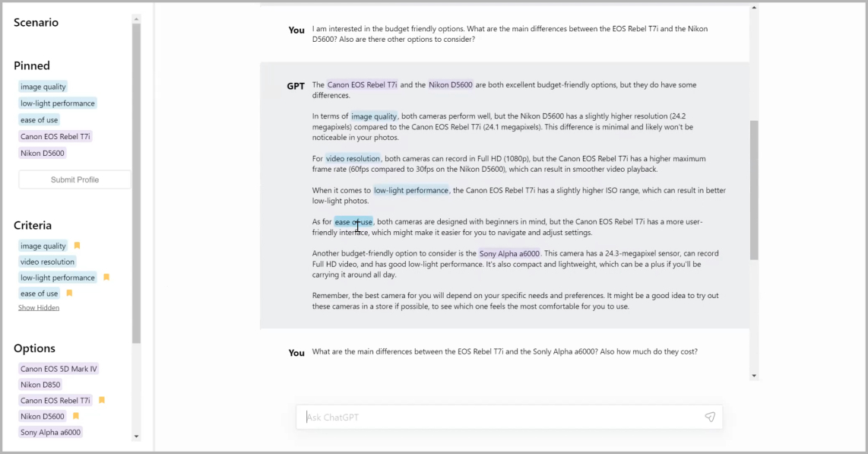Toggle the pin bookmark next to Criteria ease of use
Image resolution: width=868 pixels, height=454 pixels.
pyautogui.click(x=69, y=293)
